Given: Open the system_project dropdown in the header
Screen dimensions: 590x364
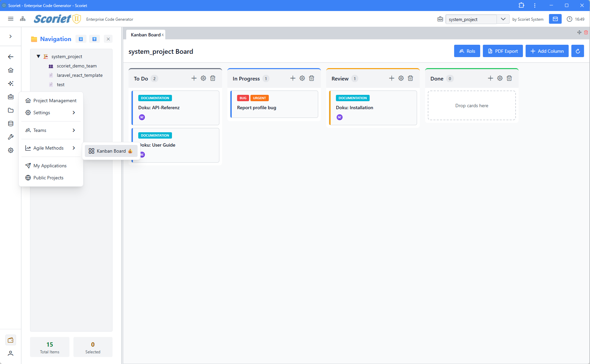Looking at the screenshot, I should tap(503, 19).
